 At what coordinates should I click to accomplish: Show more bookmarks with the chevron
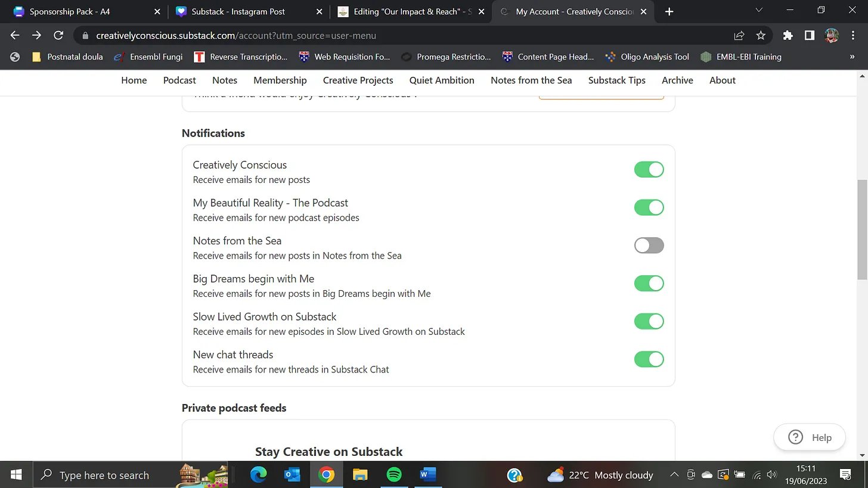click(x=852, y=57)
